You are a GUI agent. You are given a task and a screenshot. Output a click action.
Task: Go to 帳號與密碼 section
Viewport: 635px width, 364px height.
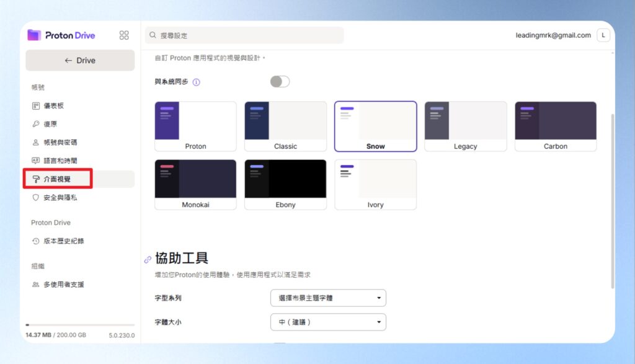pyautogui.click(x=80, y=142)
